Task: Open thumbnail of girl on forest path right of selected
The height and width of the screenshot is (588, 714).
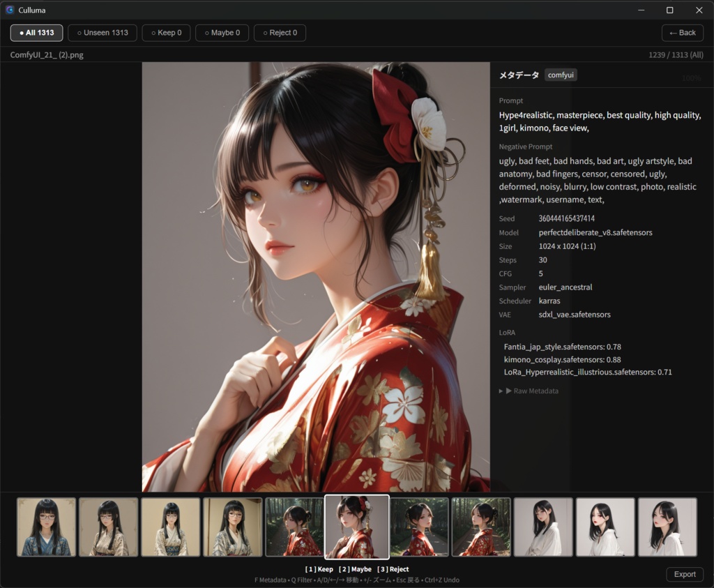Action: [x=419, y=527]
